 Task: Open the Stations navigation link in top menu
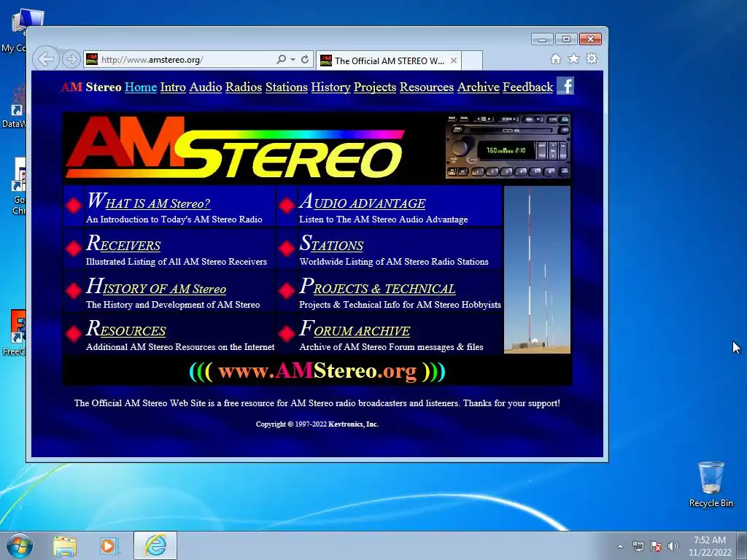point(286,87)
